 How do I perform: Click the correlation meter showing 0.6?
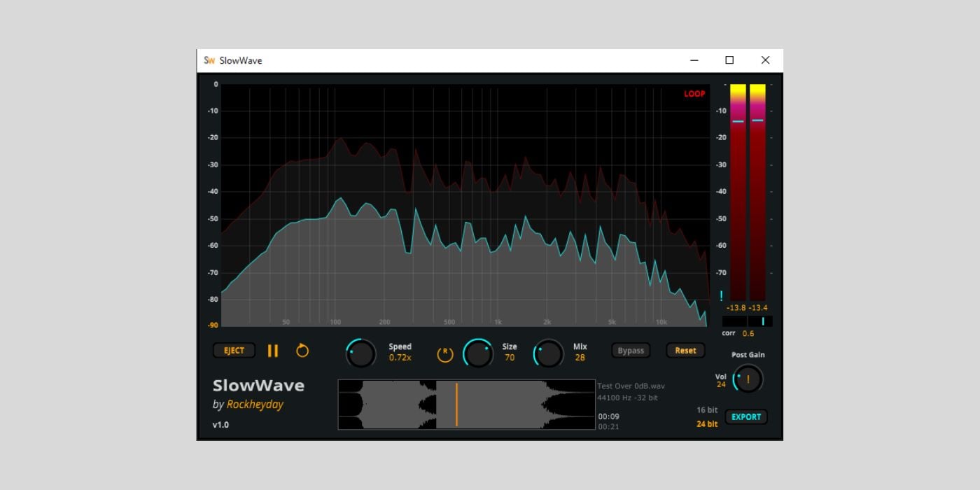[x=746, y=321]
